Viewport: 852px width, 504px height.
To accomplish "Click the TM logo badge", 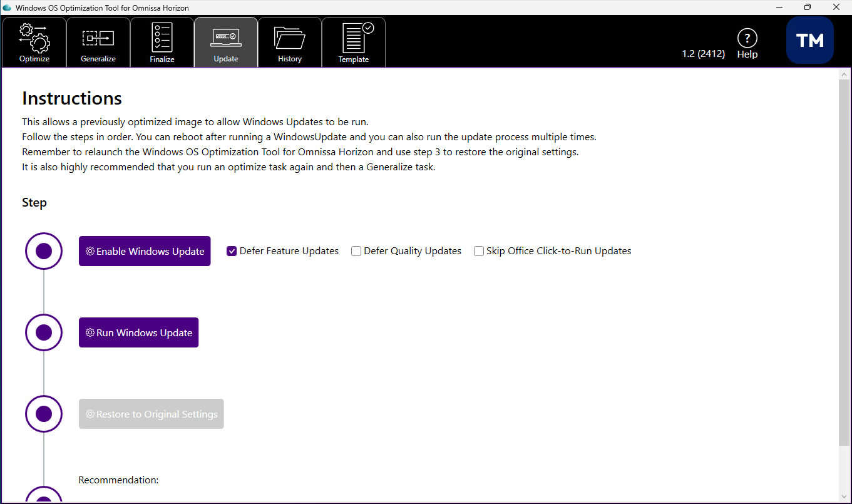I will point(809,40).
